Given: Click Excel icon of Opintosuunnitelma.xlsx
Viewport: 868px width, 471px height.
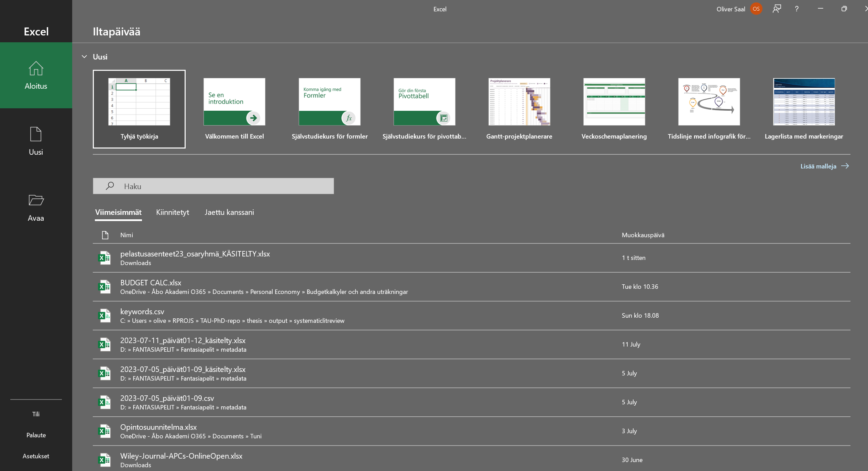Looking at the screenshot, I should 105,431.
